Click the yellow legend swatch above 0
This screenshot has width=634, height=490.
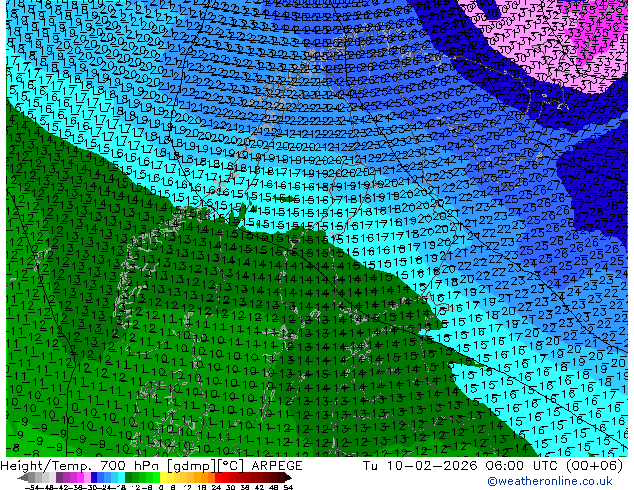coord(163,477)
